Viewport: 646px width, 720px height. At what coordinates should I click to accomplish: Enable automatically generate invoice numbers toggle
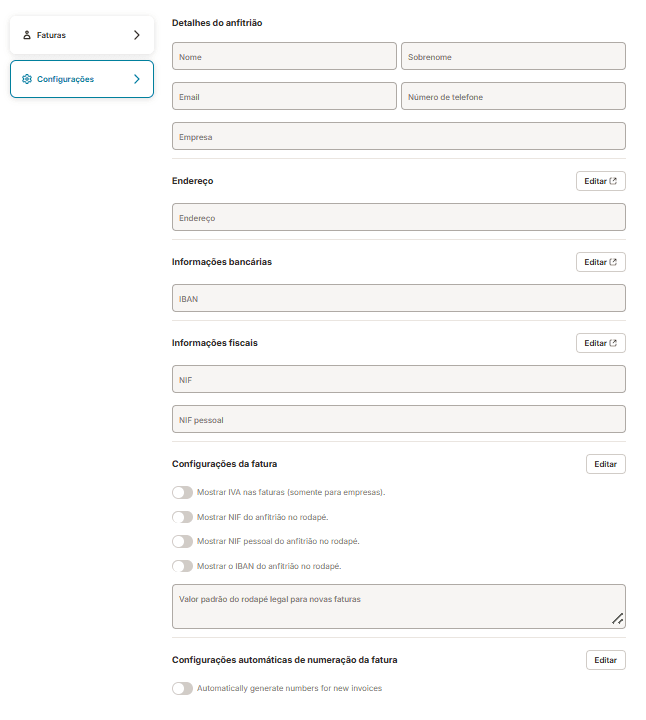pyautogui.click(x=182, y=689)
